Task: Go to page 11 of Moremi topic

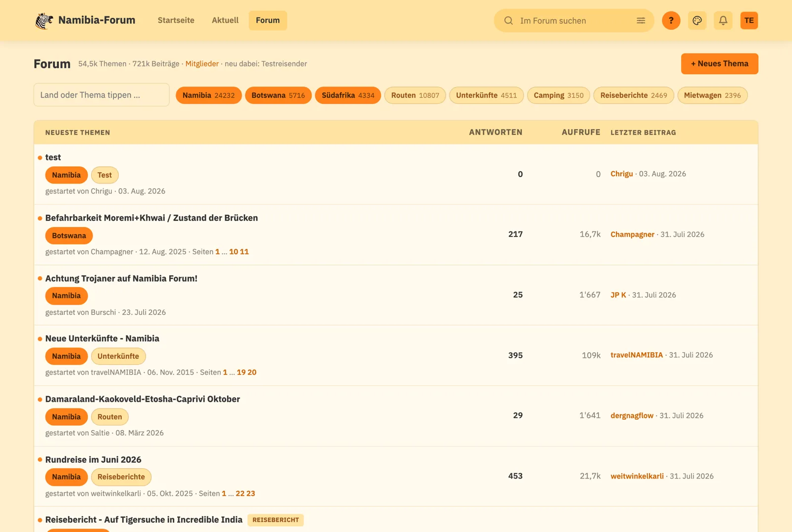Action: 245,252
